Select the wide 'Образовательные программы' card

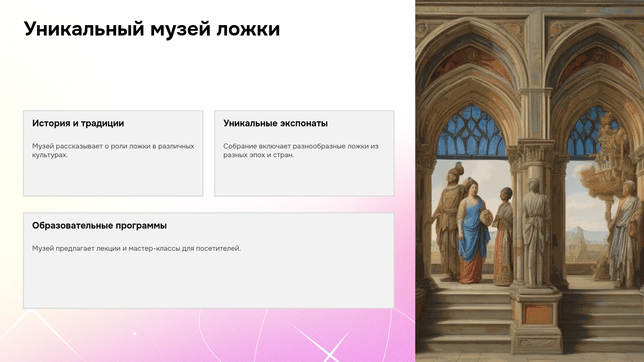209,260
